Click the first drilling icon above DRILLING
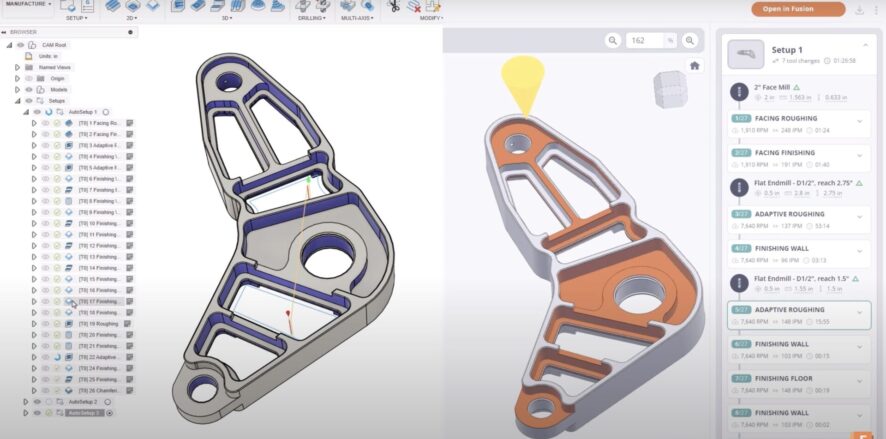This screenshot has width=886, height=439. 303,6
